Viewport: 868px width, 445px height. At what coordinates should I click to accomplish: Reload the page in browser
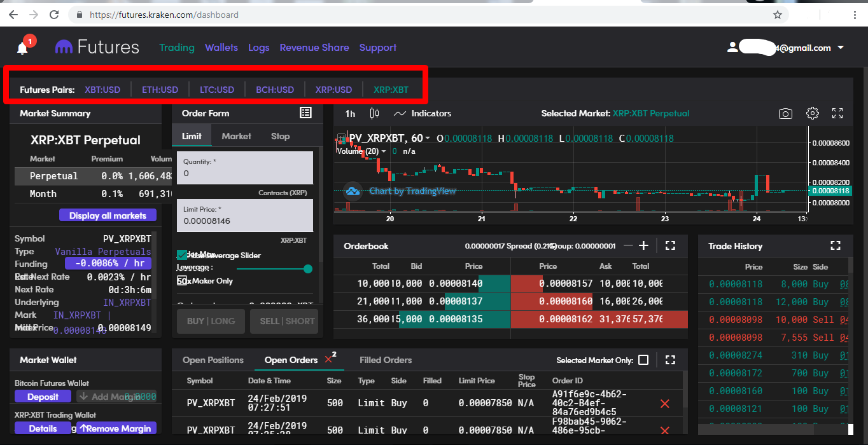[x=54, y=14]
